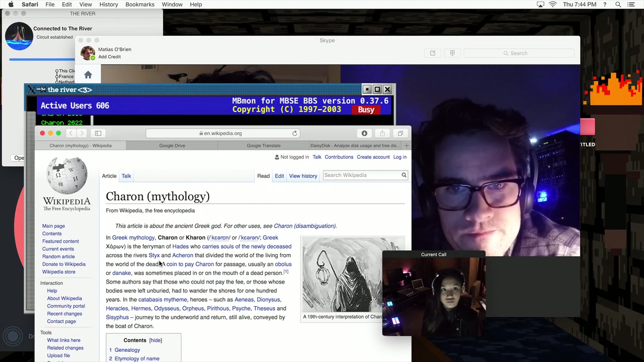Jump to 1 Genealogy in Contents
The height and width of the screenshot is (362, 644).
[x=125, y=350]
